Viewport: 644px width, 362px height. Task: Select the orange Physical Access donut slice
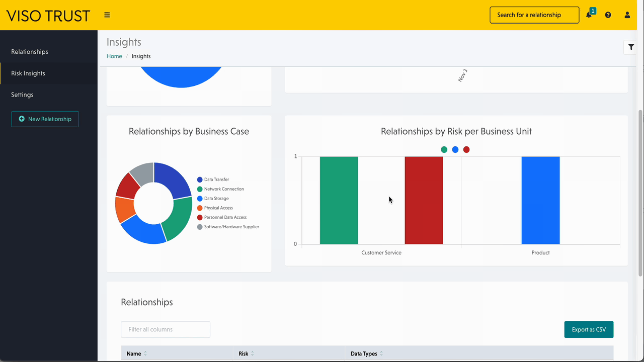point(124,209)
